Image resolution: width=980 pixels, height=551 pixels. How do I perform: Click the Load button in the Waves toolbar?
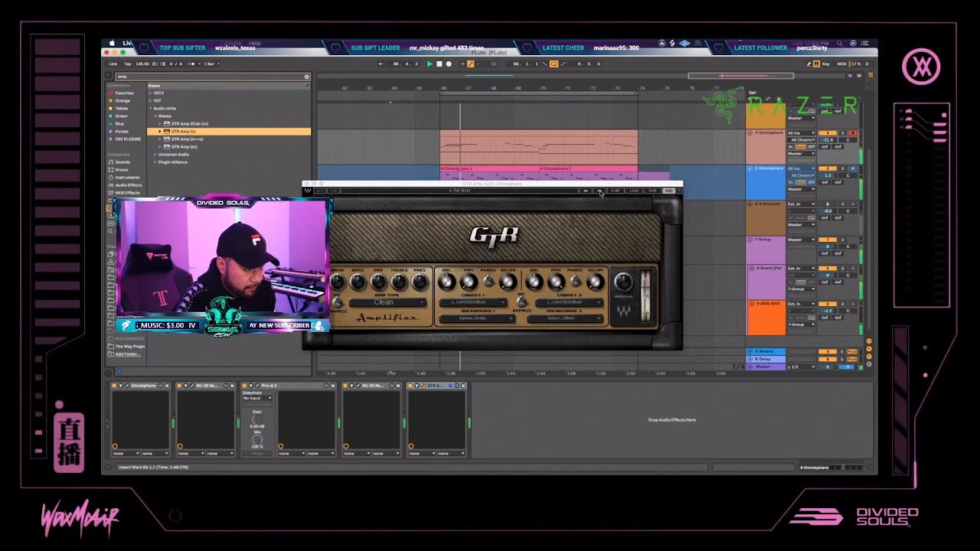[x=633, y=191]
